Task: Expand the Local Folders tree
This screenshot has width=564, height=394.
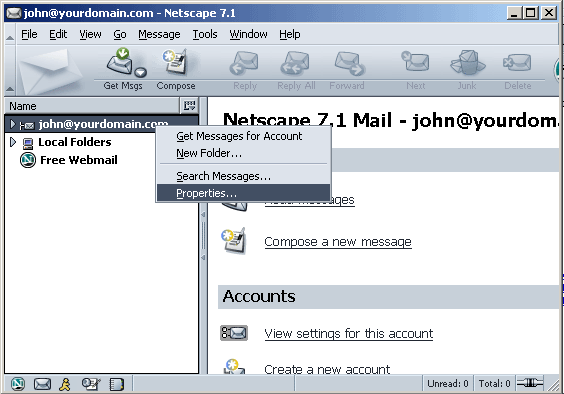Action: (13, 142)
